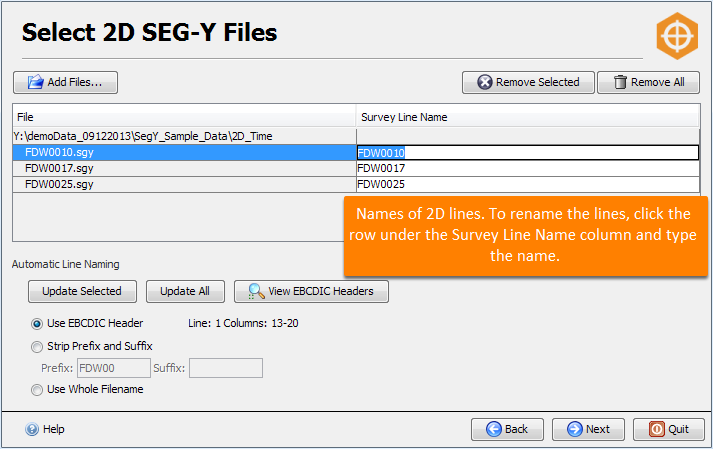Select Use EBCDIC Header radio button
The width and height of the screenshot is (713, 449).
pos(37,324)
